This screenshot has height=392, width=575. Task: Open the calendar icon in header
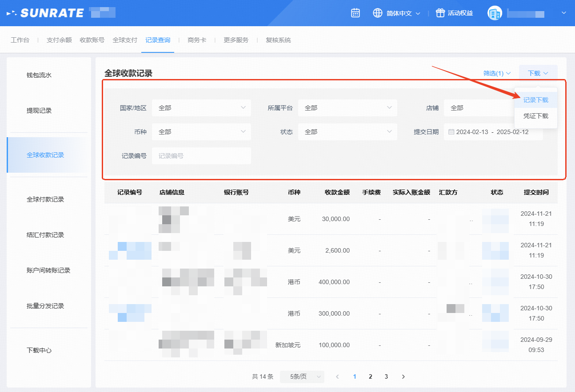[355, 13]
